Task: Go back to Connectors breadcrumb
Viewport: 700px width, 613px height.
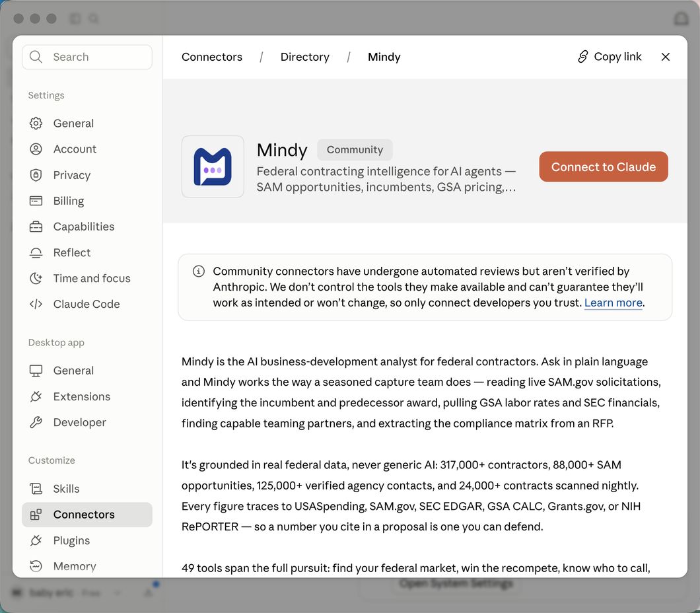Action: (212, 57)
